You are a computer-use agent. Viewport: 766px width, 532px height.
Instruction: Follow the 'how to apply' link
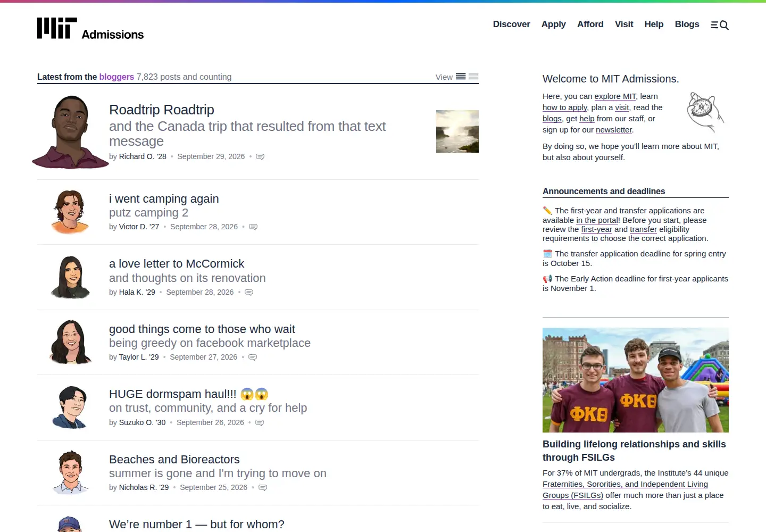click(x=565, y=107)
